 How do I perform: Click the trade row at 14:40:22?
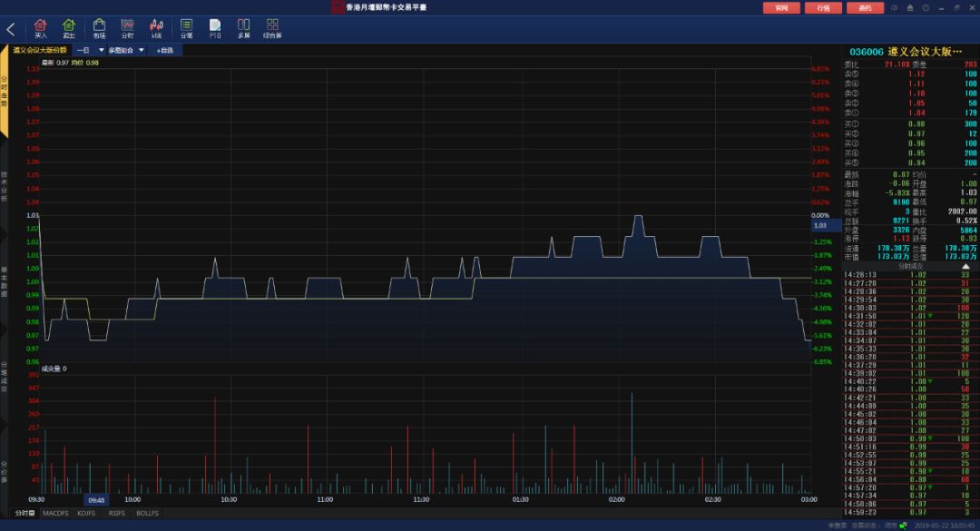point(909,381)
